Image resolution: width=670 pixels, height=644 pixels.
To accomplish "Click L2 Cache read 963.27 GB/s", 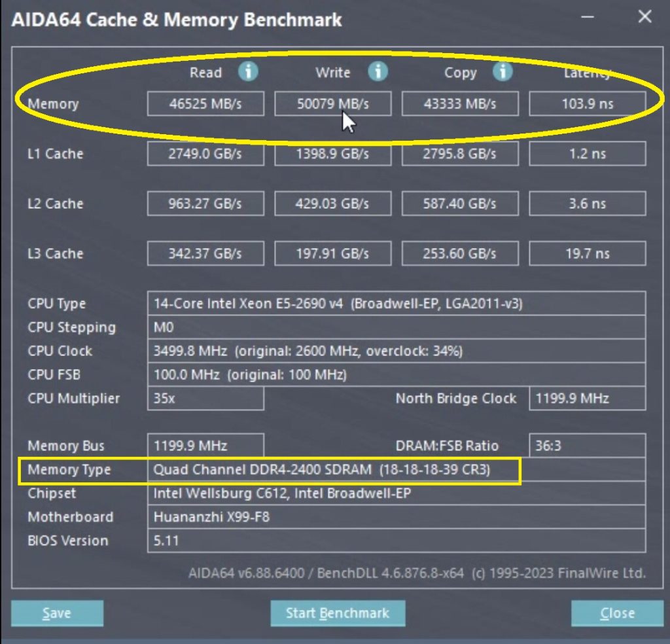I will pos(205,204).
